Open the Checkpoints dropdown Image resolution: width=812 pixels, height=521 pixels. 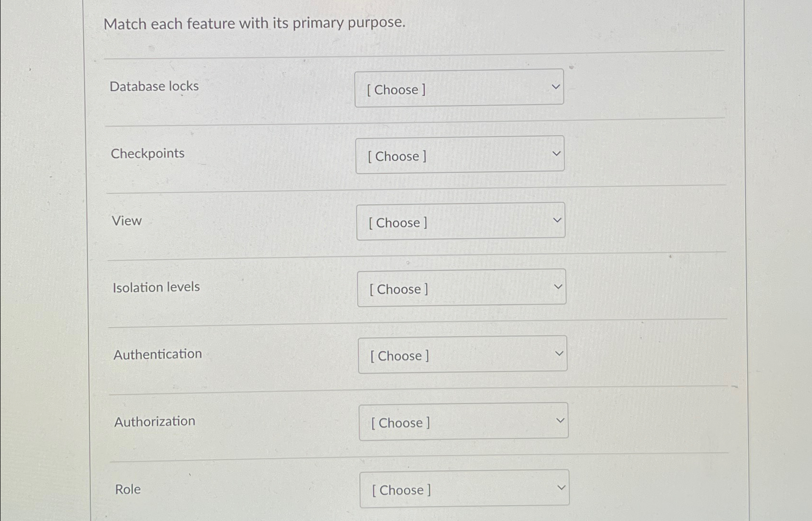click(459, 154)
